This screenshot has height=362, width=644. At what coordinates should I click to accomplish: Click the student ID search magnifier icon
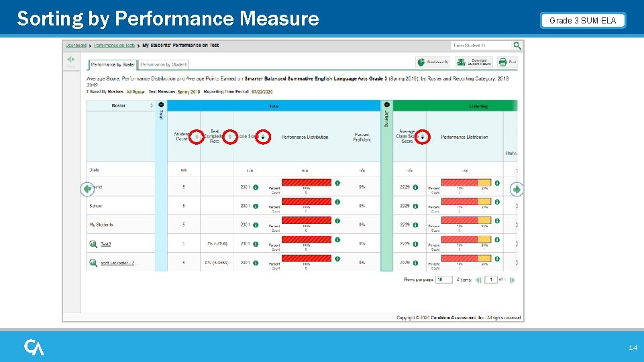tap(517, 46)
